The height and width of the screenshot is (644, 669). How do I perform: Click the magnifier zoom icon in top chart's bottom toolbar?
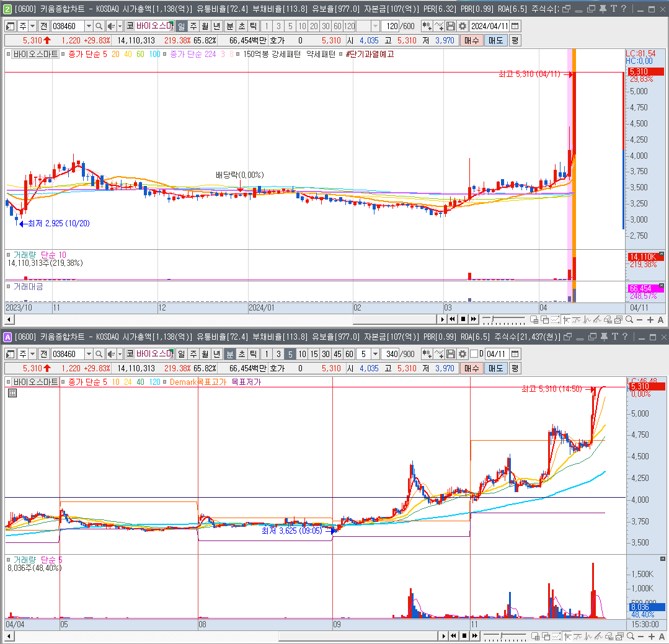coord(629,319)
